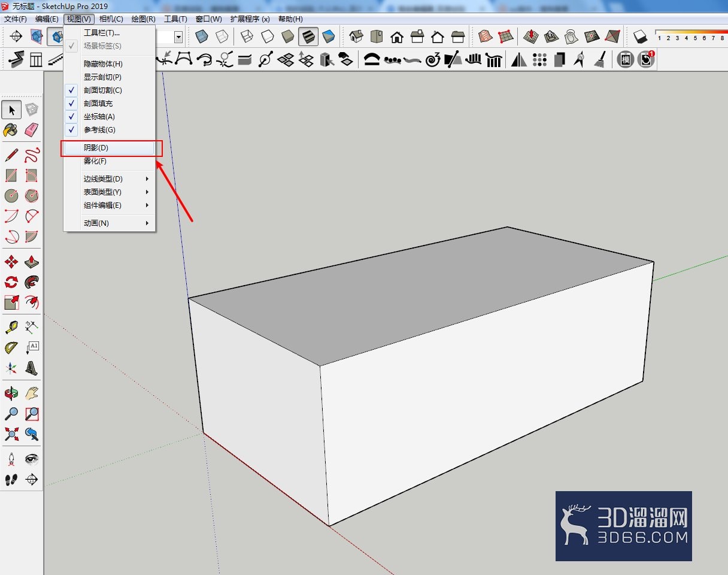This screenshot has height=575, width=728.
Task: Activate the Zoom Window tool
Action: tap(32, 414)
